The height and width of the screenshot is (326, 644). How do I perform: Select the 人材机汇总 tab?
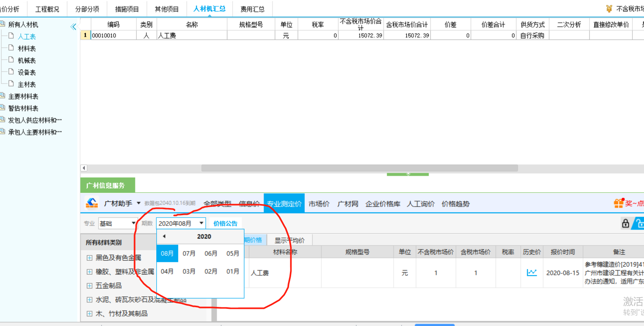pos(209,9)
